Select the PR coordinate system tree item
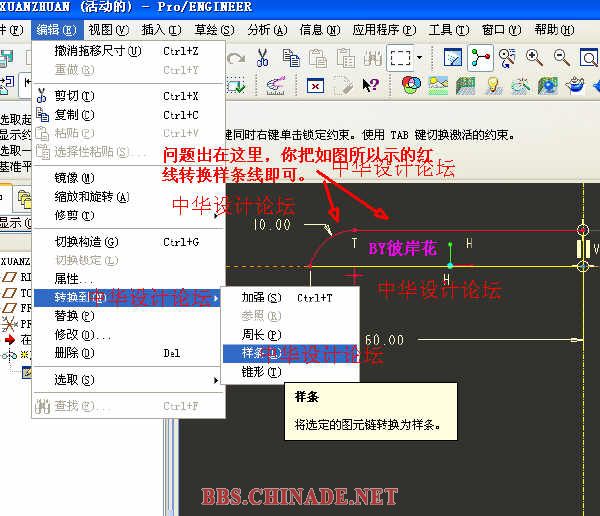This screenshot has height=516, width=600. [x=17, y=324]
